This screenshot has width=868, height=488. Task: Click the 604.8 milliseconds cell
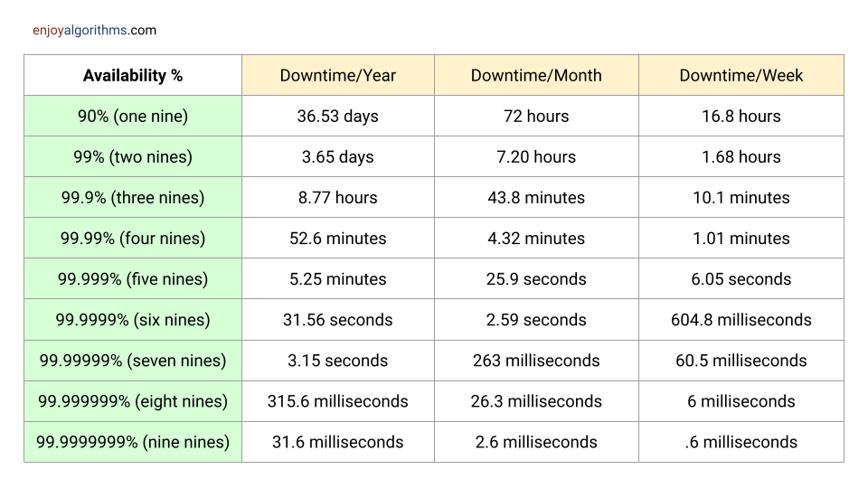(x=741, y=320)
